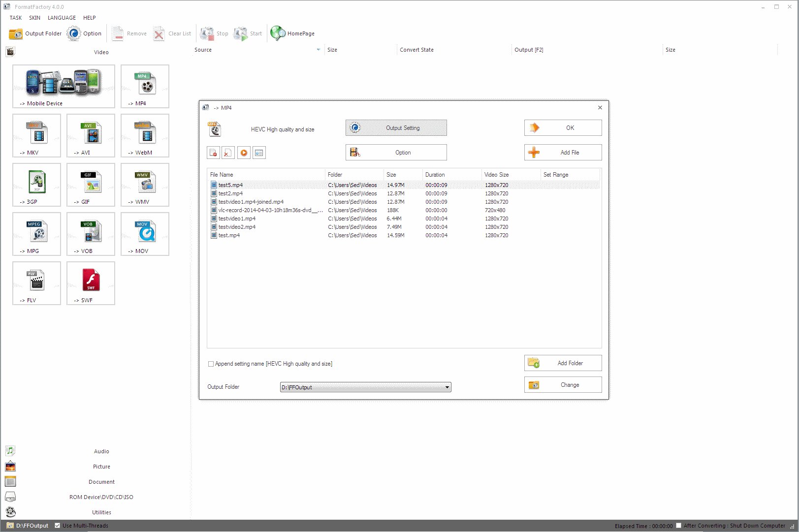The image size is (799, 532).
Task: Toggle Use Multi-Threads checkbox
Action: coord(58,526)
